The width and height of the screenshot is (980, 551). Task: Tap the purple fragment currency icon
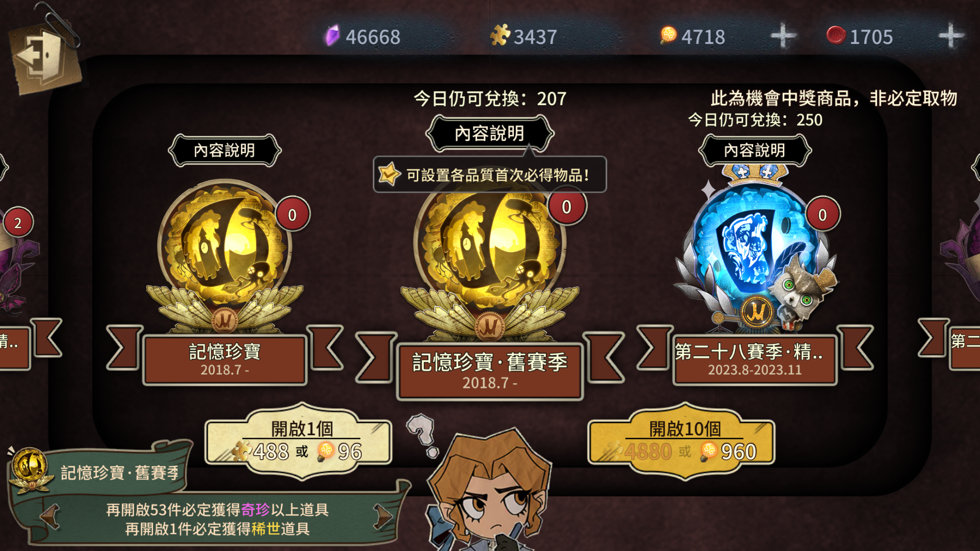tap(332, 36)
